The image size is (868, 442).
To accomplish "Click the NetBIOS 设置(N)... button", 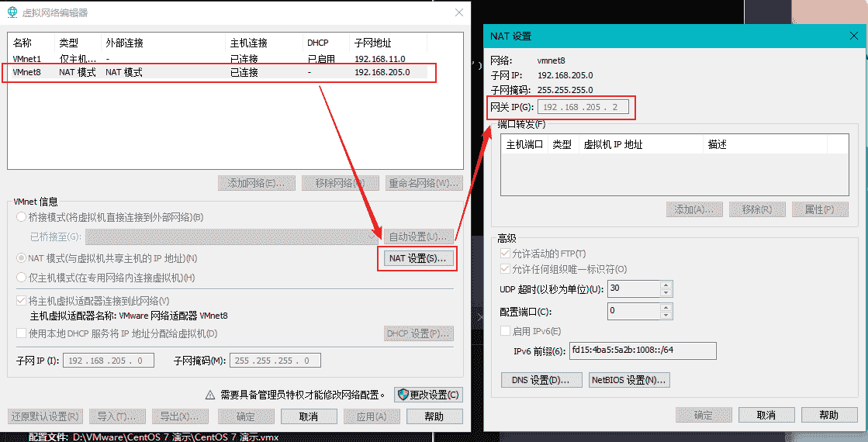I will click(628, 380).
